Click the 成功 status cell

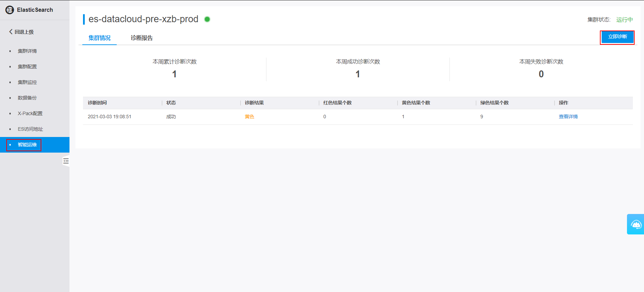[171, 117]
